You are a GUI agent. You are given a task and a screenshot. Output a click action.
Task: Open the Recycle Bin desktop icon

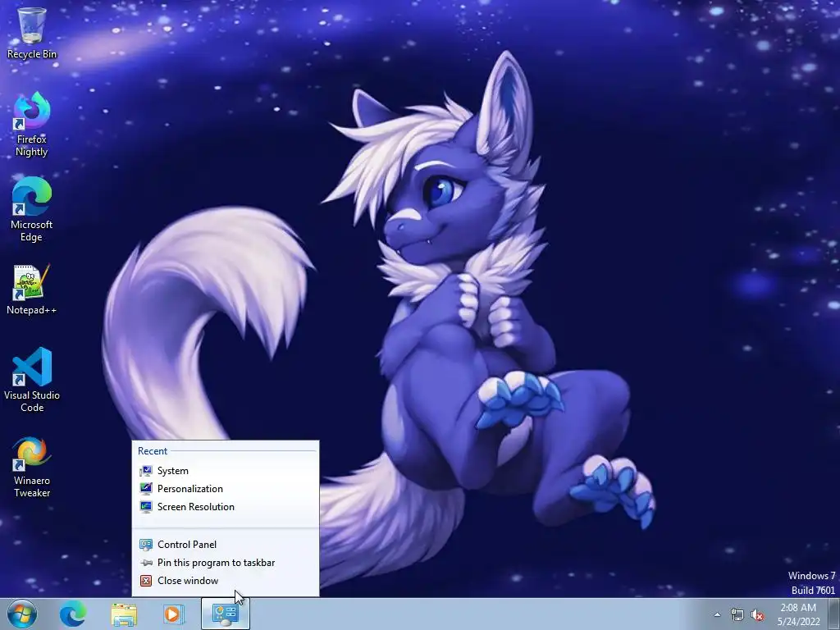click(x=32, y=32)
